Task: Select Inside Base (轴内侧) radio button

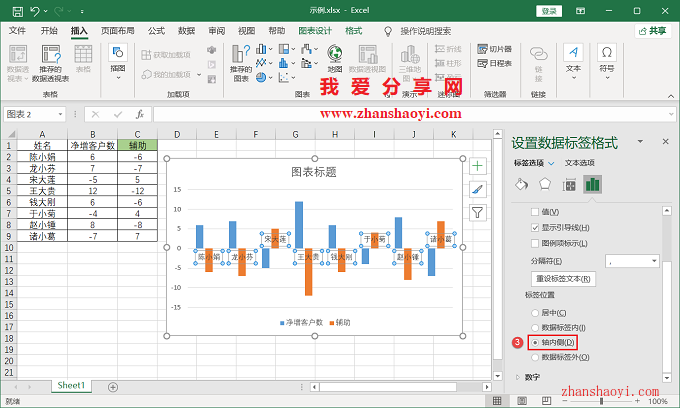Action: (x=535, y=343)
